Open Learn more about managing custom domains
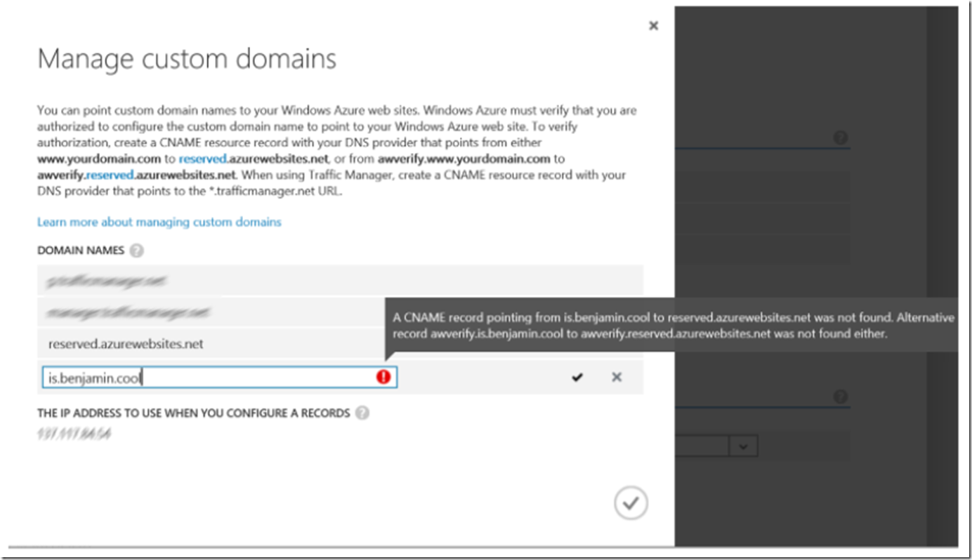972x560 pixels. (159, 222)
